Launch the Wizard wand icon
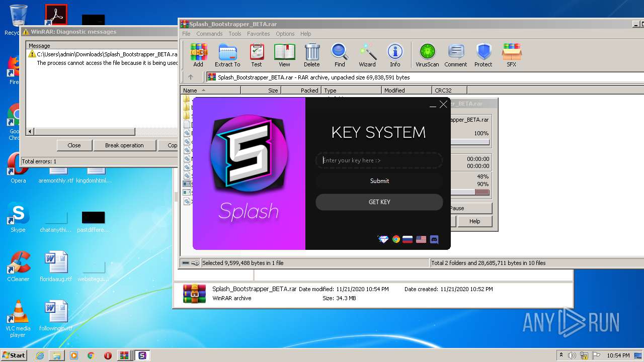The image size is (644, 362). pyautogui.click(x=367, y=55)
